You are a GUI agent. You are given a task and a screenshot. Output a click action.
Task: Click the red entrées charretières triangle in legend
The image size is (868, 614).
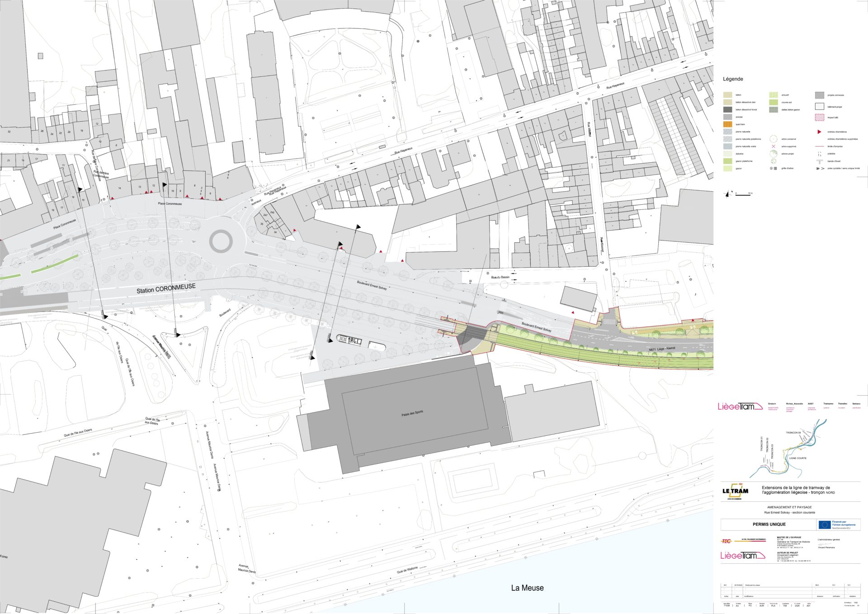pyautogui.click(x=819, y=132)
